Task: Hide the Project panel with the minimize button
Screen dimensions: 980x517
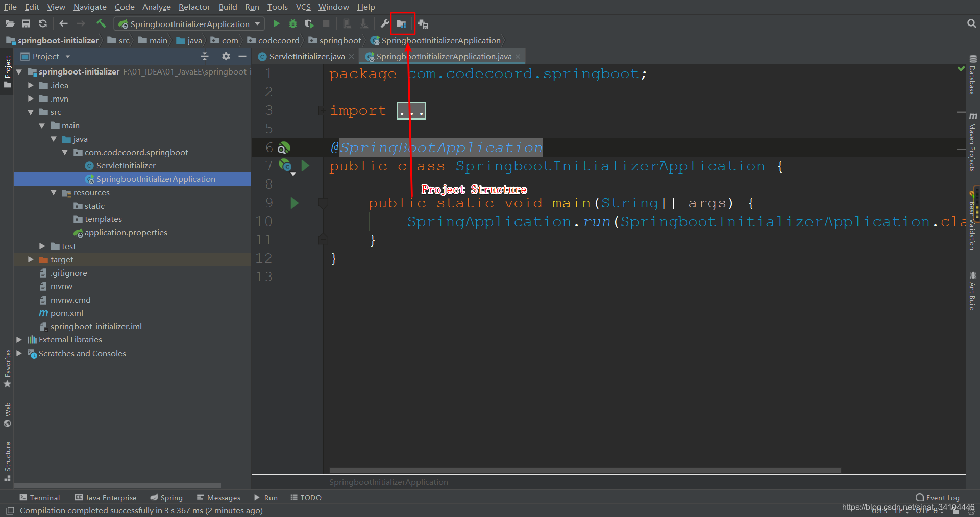Action: tap(242, 56)
